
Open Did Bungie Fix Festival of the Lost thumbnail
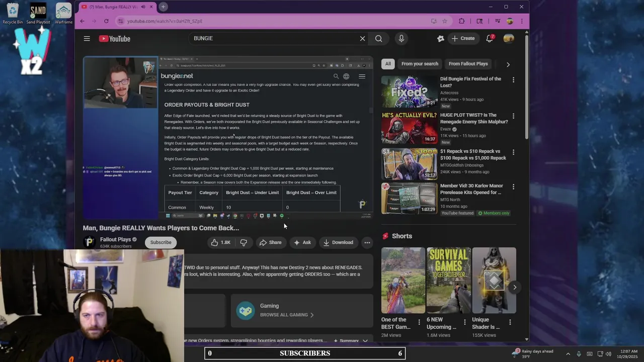pyautogui.click(x=409, y=92)
